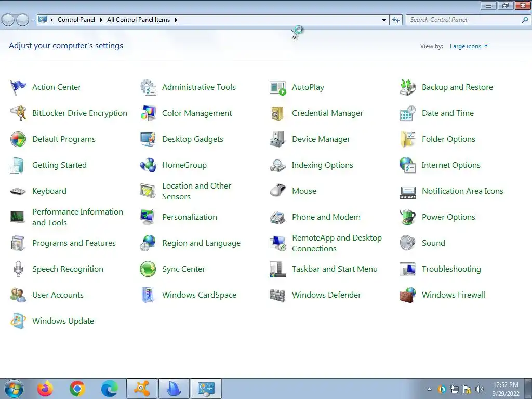This screenshot has height=399, width=532.
Task: Open the Keyboard icon
Action: (x=18, y=191)
